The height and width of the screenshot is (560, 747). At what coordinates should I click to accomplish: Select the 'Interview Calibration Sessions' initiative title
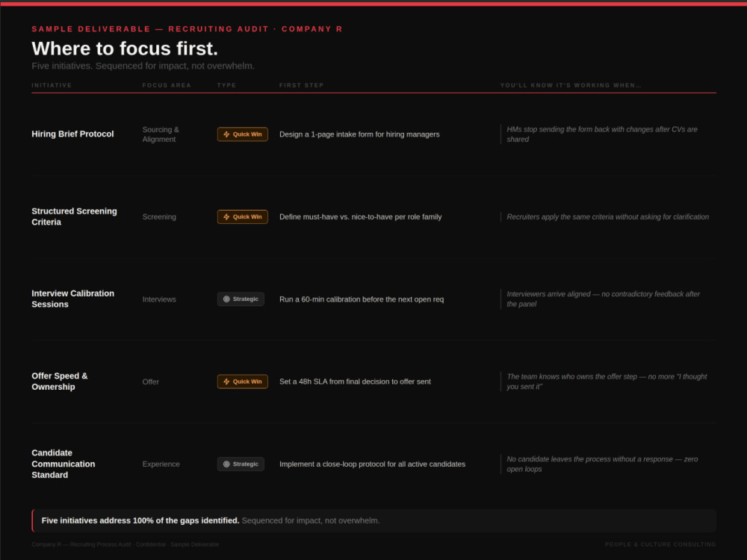pyautogui.click(x=73, y=299)
